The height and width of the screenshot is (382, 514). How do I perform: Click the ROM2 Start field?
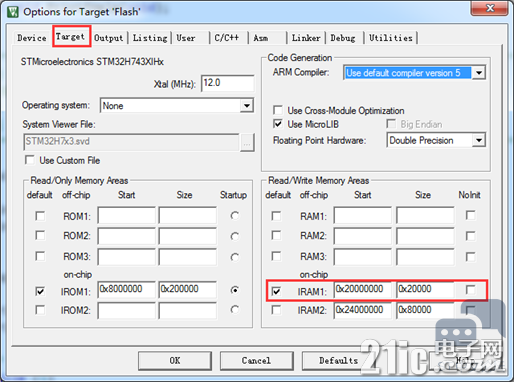127,236
